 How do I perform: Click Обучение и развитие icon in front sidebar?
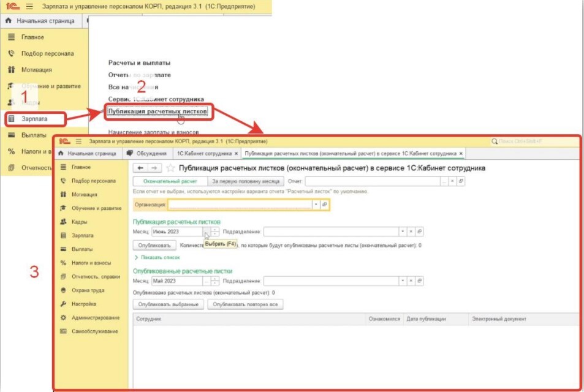(x=63, y=208)
